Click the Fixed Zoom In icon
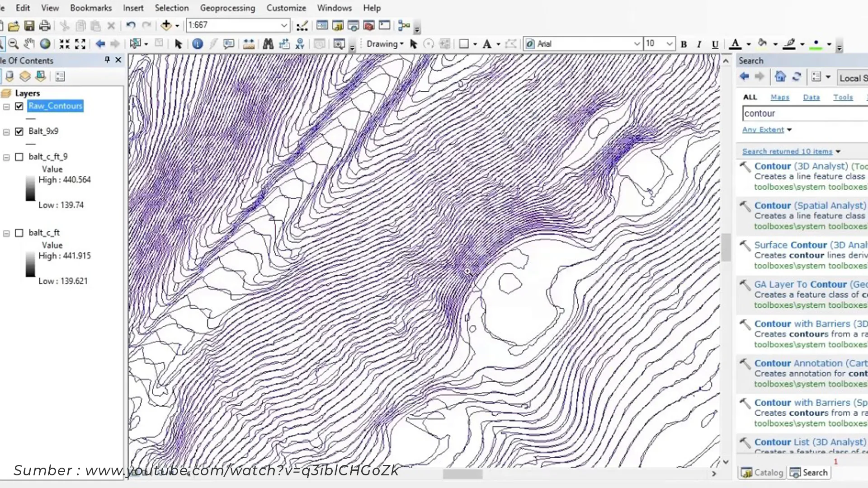The width and height of the screenshot is (868, 488). [x=65, y=44]
